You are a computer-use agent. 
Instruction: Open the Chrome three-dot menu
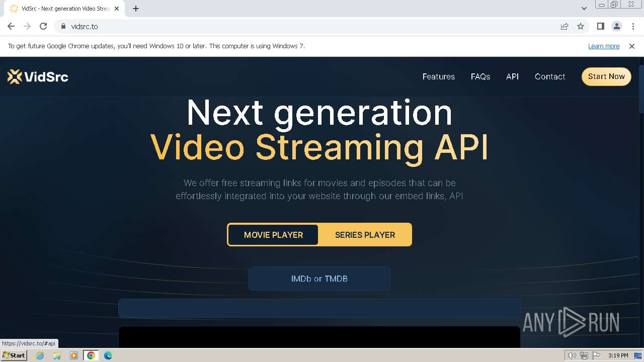pos(632,26)
